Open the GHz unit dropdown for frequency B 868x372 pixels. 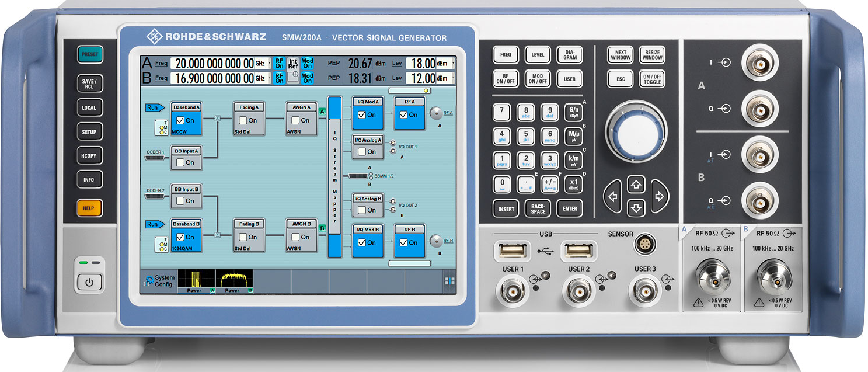[x=263, y=78]
